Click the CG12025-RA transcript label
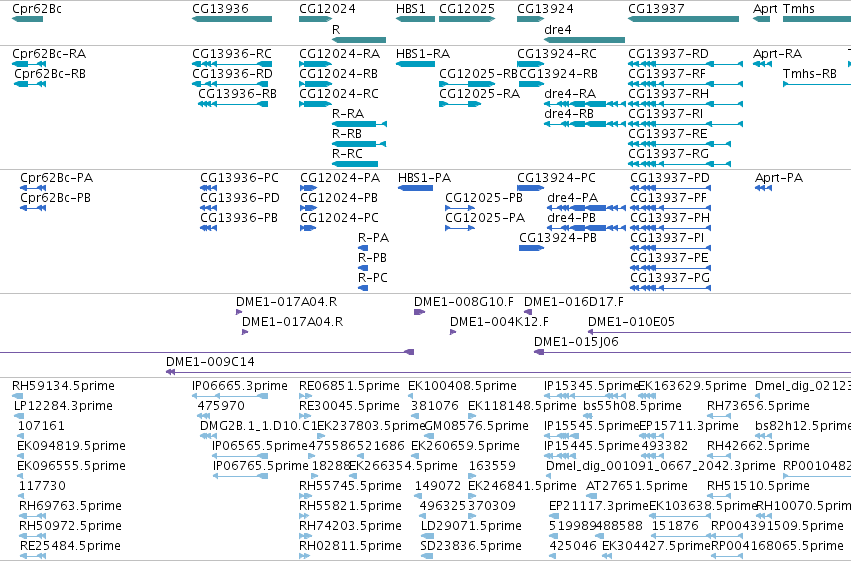 [479, 94]
